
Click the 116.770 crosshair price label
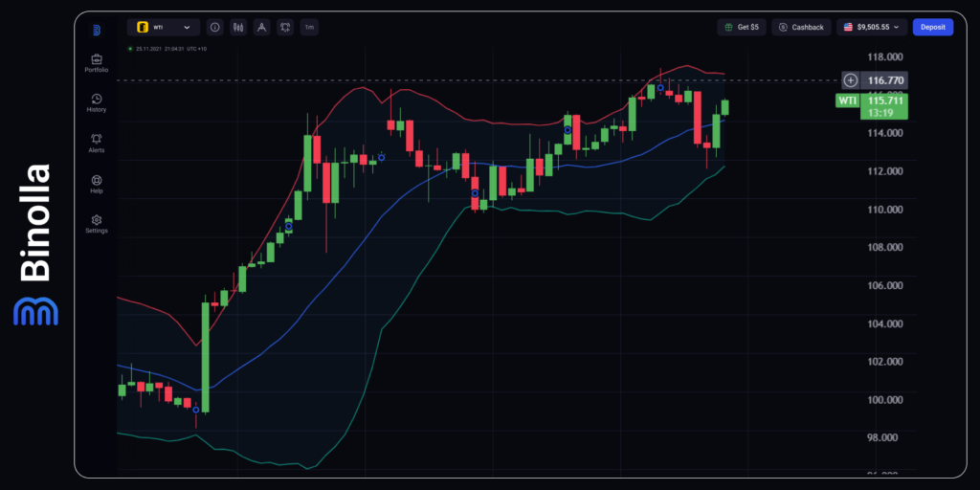884,80
